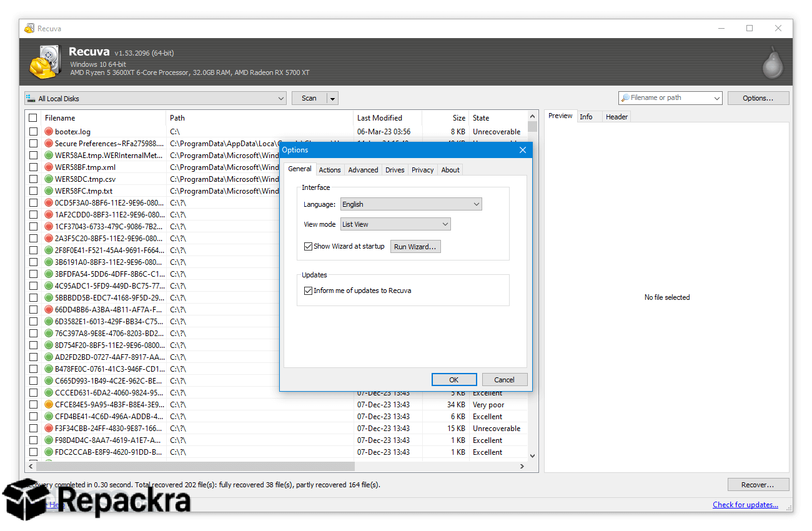
Task: Click the red status icon of Secure Preferences file
Action: click(49, 144)
